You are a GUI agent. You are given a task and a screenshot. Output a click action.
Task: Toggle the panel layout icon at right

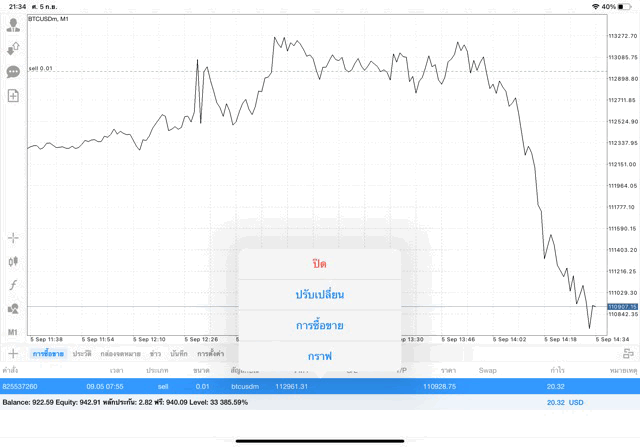(x=628, y=354)
